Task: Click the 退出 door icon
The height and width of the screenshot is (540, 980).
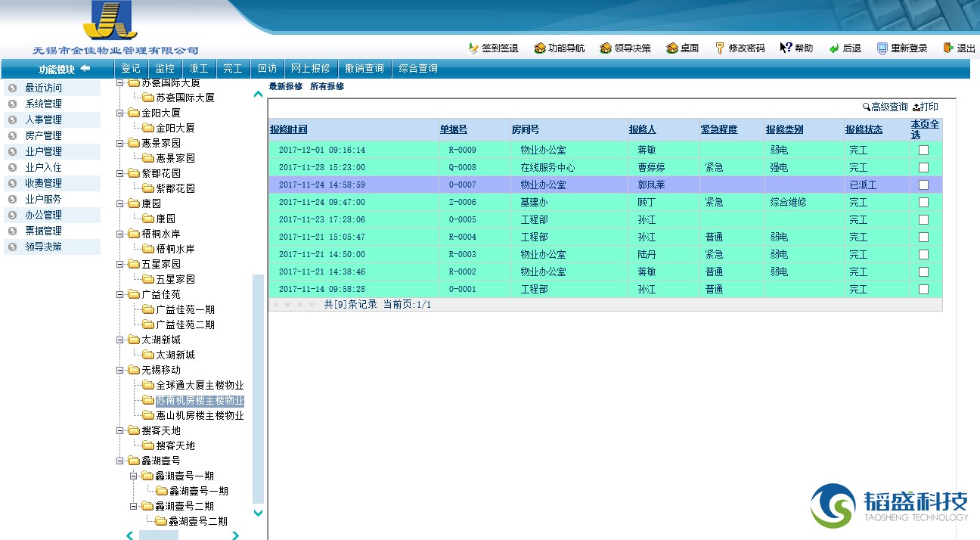Action: 948,48
